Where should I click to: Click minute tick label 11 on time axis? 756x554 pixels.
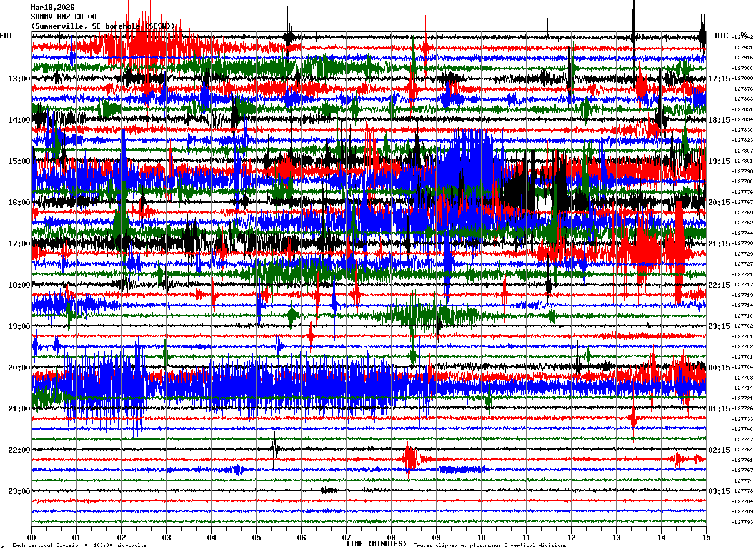[527, 538]
